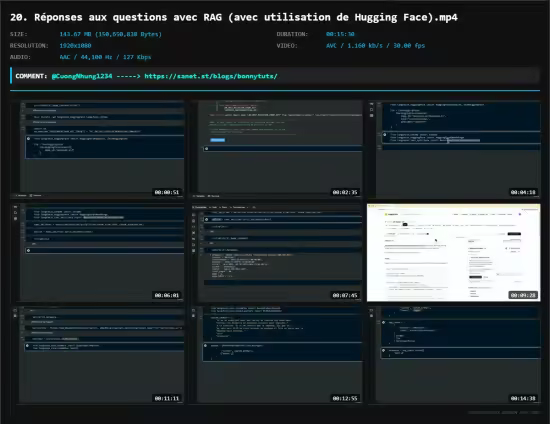Screen dimensions: 550x424
Task: Click the "VIDEO:" label
Action: point(287,46)
